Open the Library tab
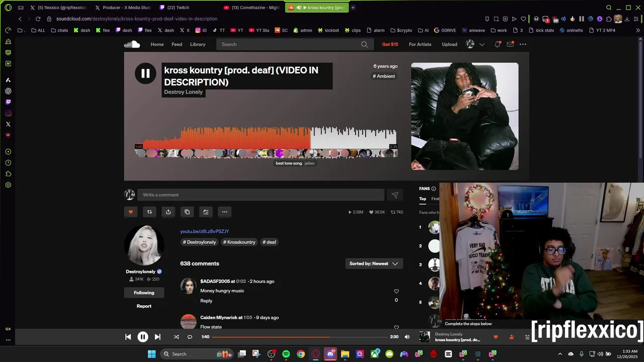Screen dimensions: 644x362 (198, 44)
